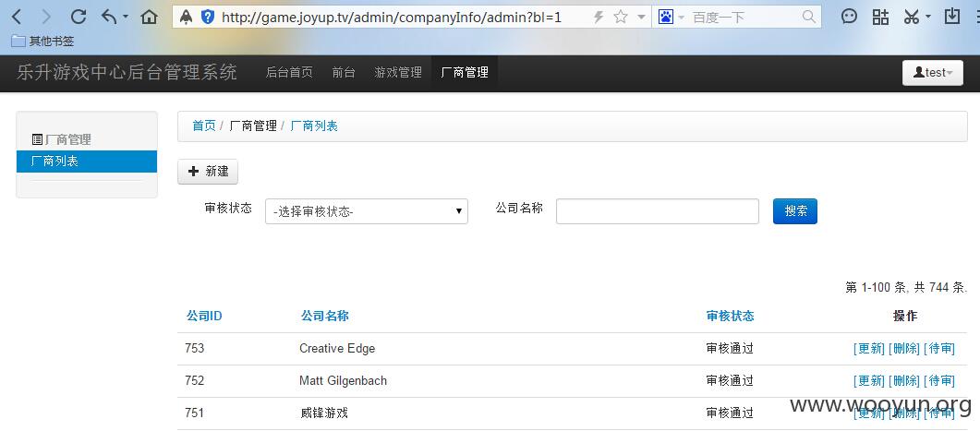Select 厂商列表 in the sidebar

[87, 162]
